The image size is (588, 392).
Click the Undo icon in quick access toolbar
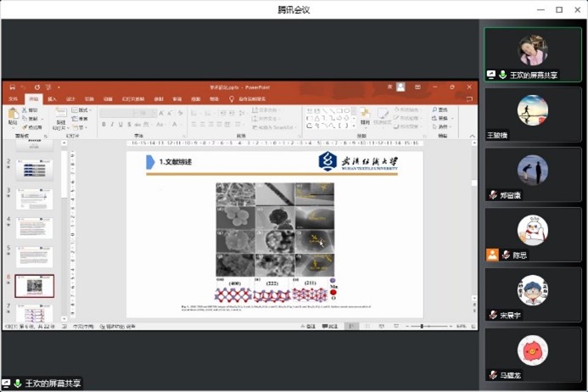(24, 87)
